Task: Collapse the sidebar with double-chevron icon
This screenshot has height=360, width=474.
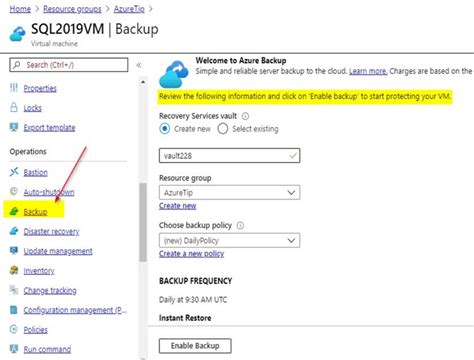Action: pos(139,65)
